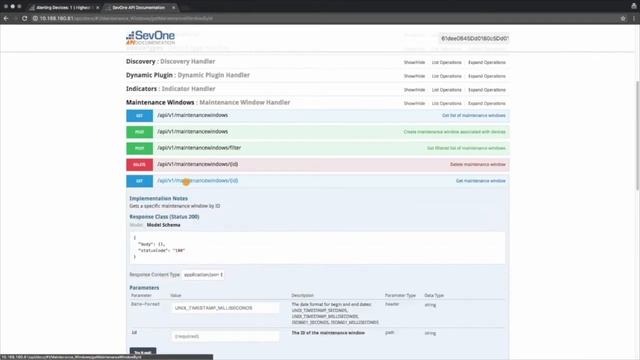Click 'Get list of maintenance windows' description

tap(473, 116)
